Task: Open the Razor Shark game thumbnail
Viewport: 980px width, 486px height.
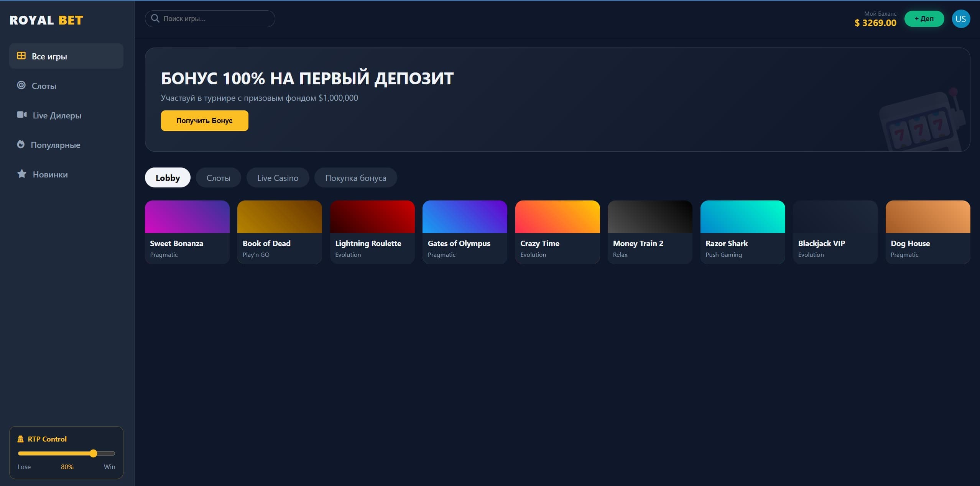Action: click(x=743, y=217)
